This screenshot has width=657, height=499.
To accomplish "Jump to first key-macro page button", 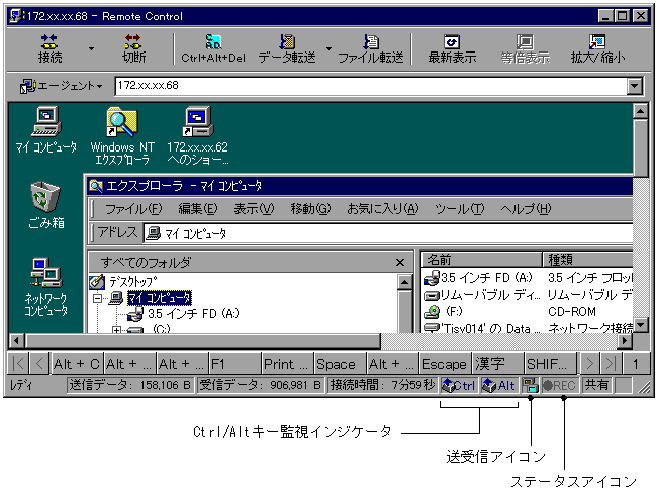I will [18, 364].
